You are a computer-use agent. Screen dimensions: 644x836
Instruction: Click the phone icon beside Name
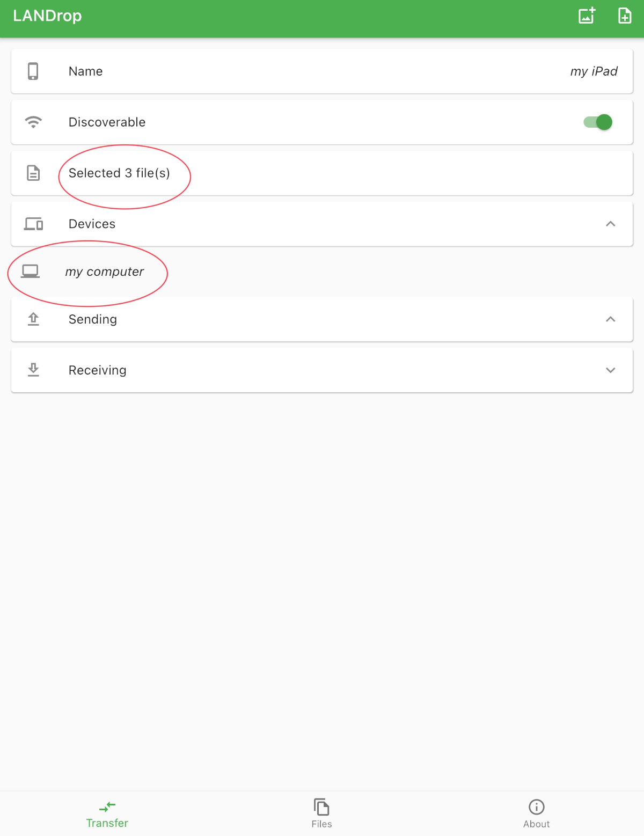pos(33,71)
